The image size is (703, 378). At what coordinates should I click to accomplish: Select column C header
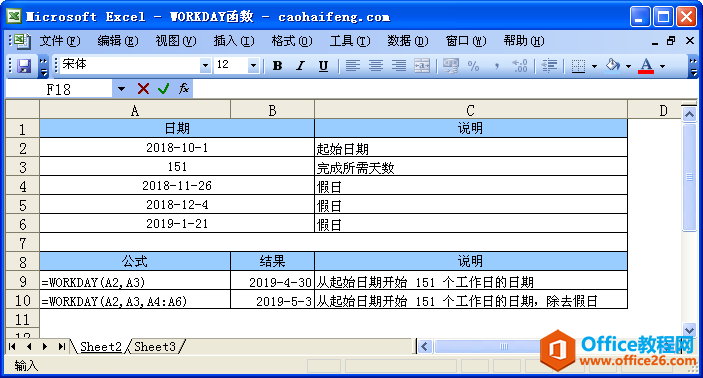tap(471, 110)
